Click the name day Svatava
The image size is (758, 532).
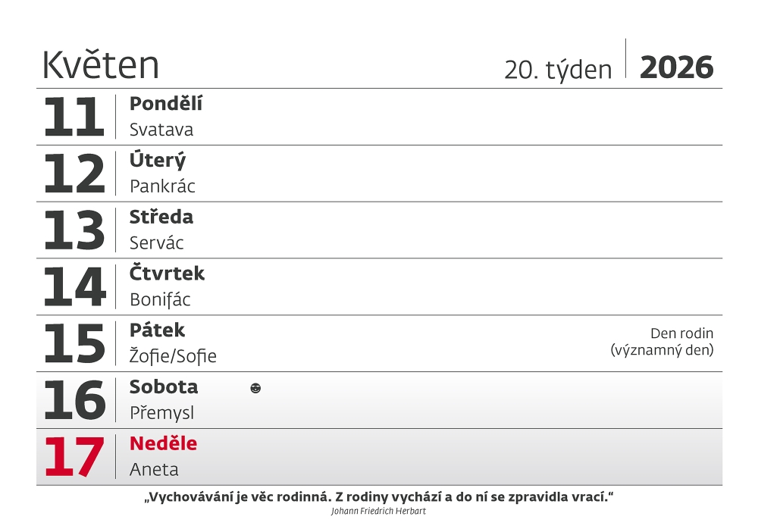161,130
